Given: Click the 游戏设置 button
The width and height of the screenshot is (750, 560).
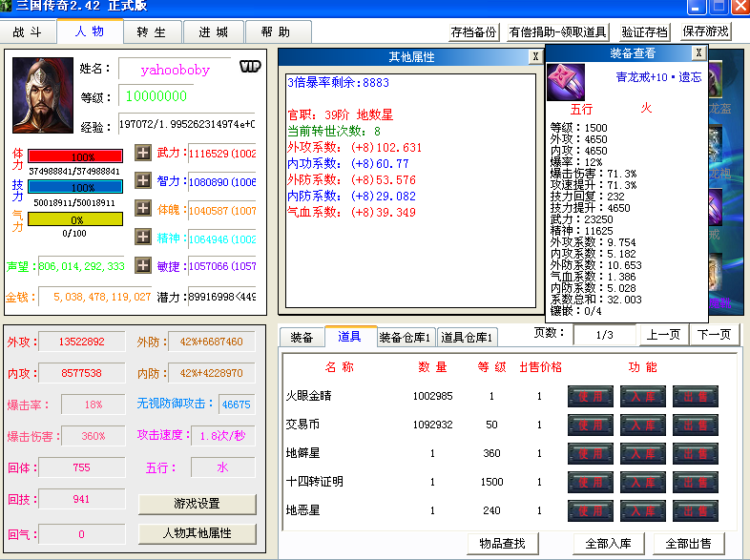Looking at the screenshot, I should tap(197, 504).
